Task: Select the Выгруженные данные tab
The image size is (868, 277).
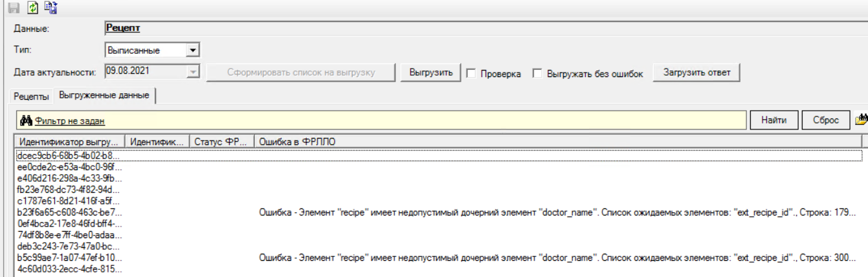Action: [104, 95]
